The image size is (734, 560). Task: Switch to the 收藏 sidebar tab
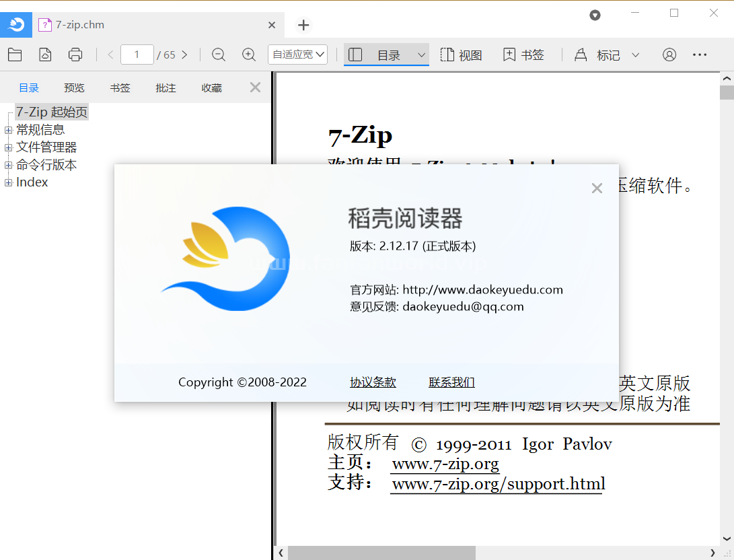coord(211,87)
